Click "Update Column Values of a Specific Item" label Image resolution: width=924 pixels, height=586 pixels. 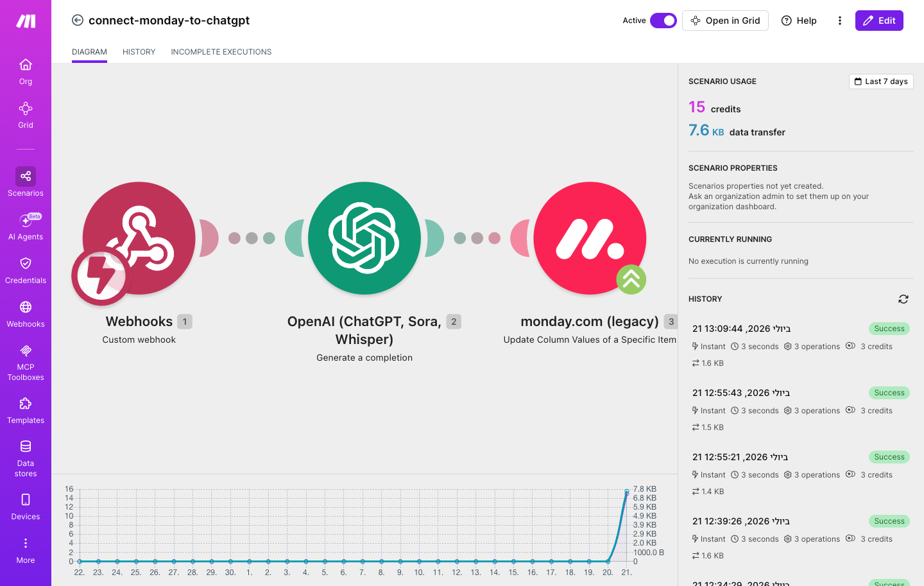point(590,340)
